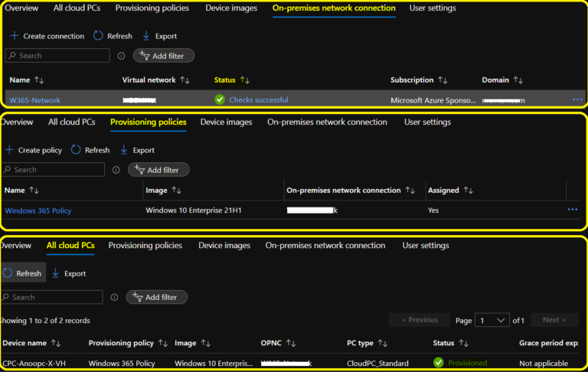This screenshot has height=372, width=588.
Task: Click CloudPC_Standard PC type cell
Action: pos(377,363)
